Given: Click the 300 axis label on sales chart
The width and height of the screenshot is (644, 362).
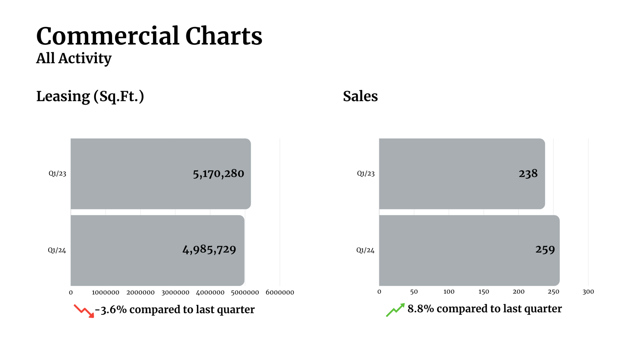Looking at the screenshot, I should click(588, 292).
